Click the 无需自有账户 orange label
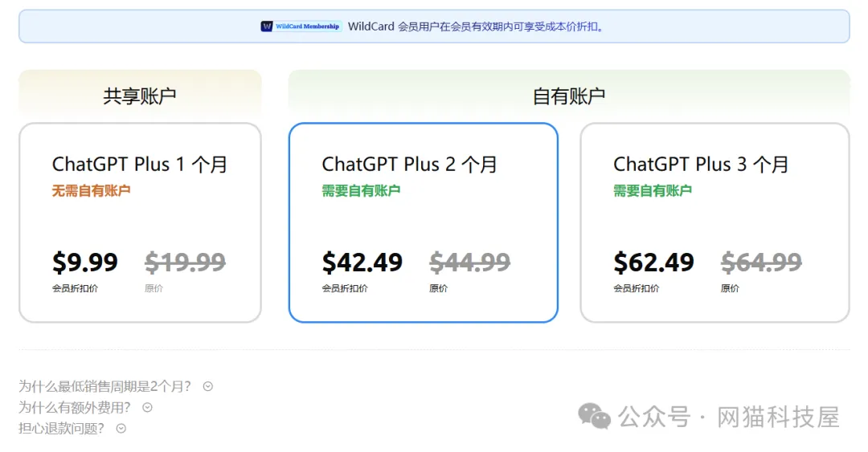This screenshot has width=868, height=452. (x=92, y=191)
